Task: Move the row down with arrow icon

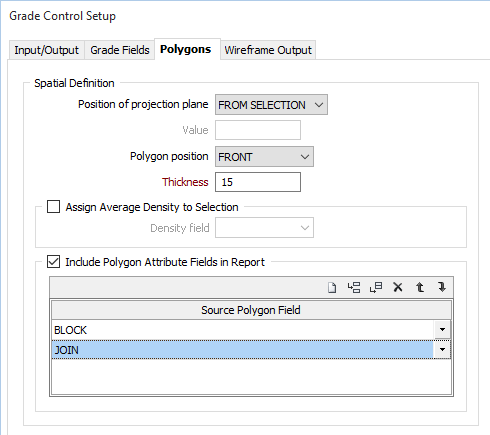Action: click(442, 287)
